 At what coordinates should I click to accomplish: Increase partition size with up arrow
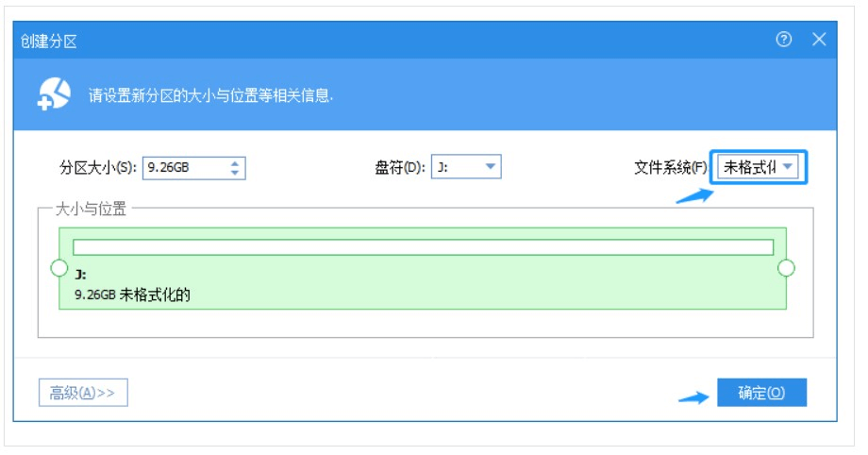235,163
